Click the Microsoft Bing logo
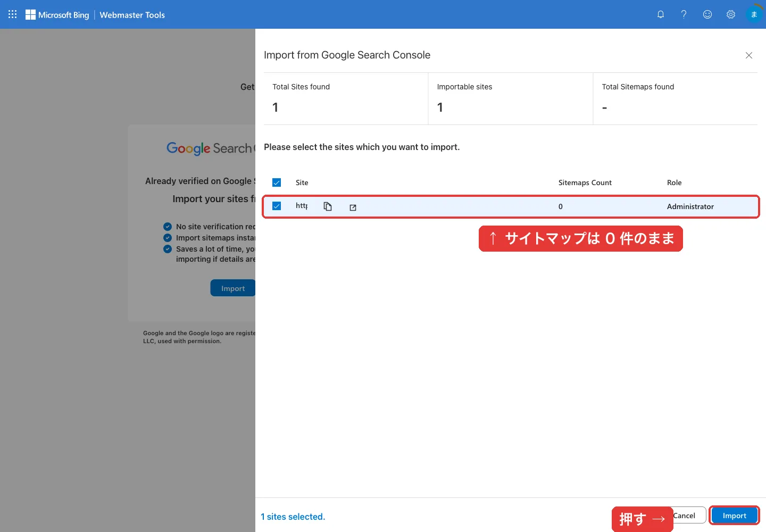The height and width of the screenshot is (532, 766). click(x=57, y=15)
